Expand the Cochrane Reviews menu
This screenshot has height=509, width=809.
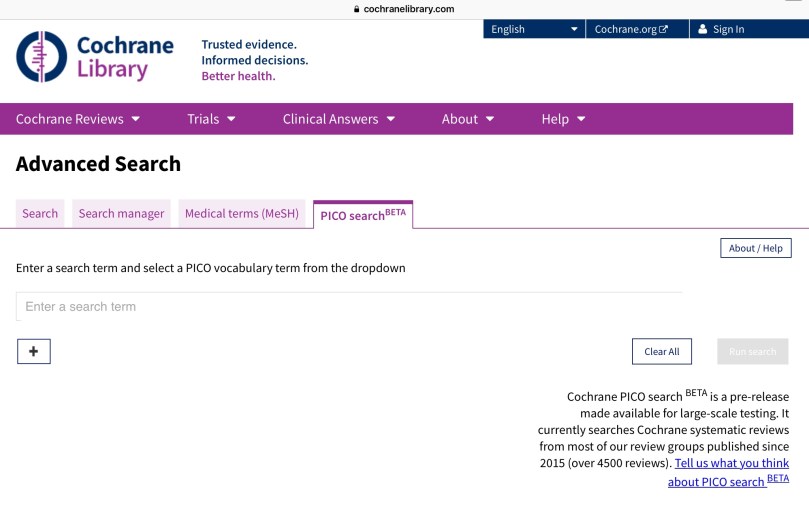[78, 119]
